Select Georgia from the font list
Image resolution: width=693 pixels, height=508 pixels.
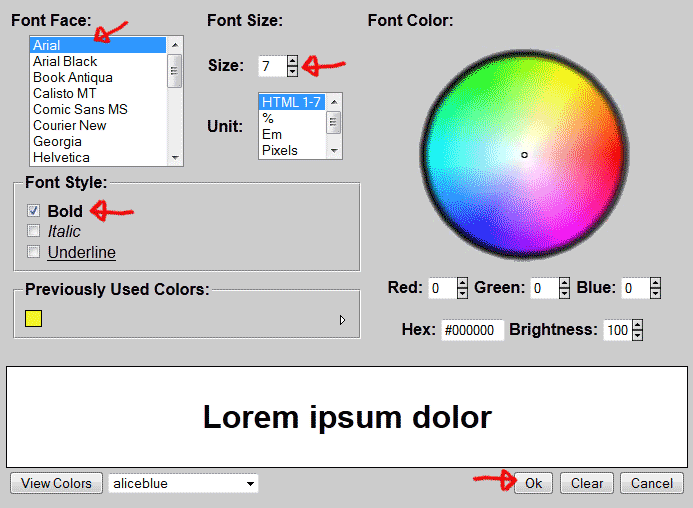coord(57,141)
